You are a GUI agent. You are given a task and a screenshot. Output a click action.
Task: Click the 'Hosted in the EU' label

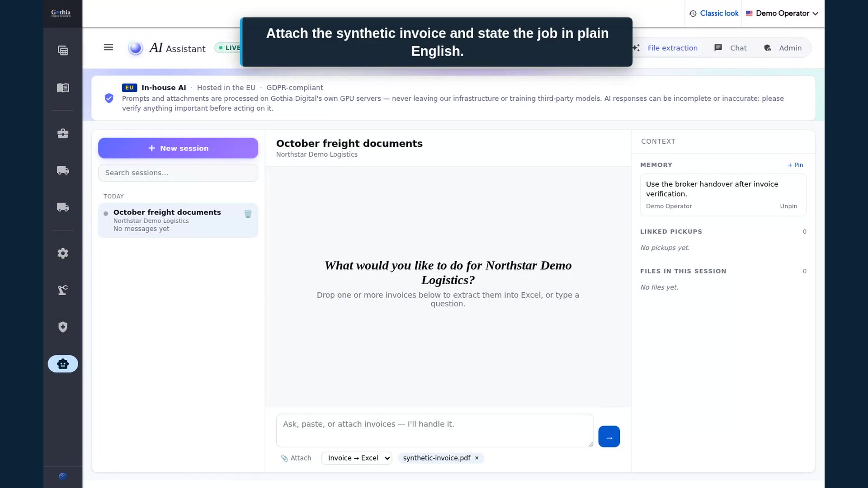coord(226,88)
